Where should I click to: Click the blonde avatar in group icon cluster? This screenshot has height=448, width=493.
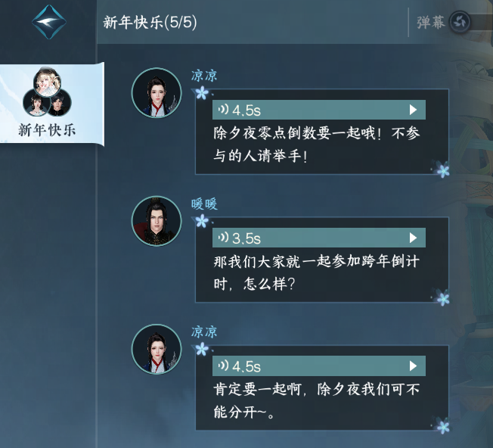tap(47, 82)
